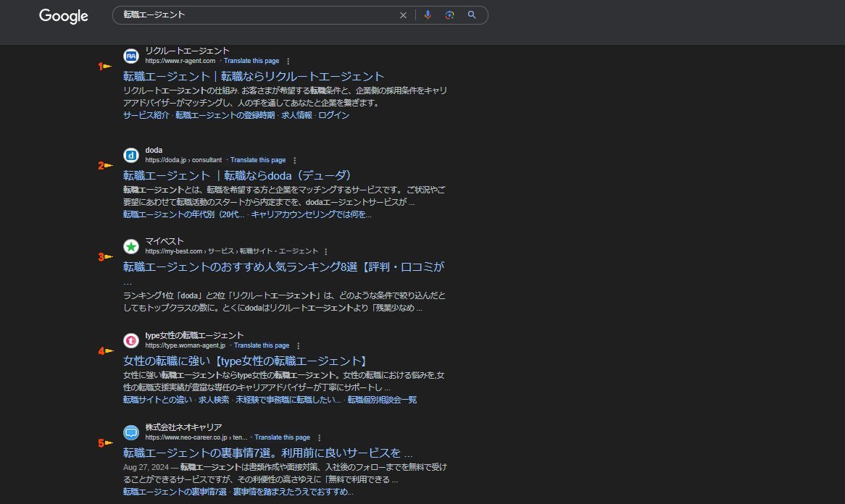The image size is (845, 504).
Task: Open 転職エージェント｜転職ならリクルートエージェント result
Action: click(254, 77)
